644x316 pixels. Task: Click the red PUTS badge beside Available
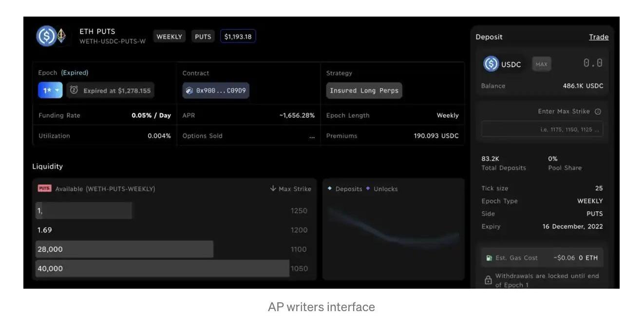(x=44, y=188)
